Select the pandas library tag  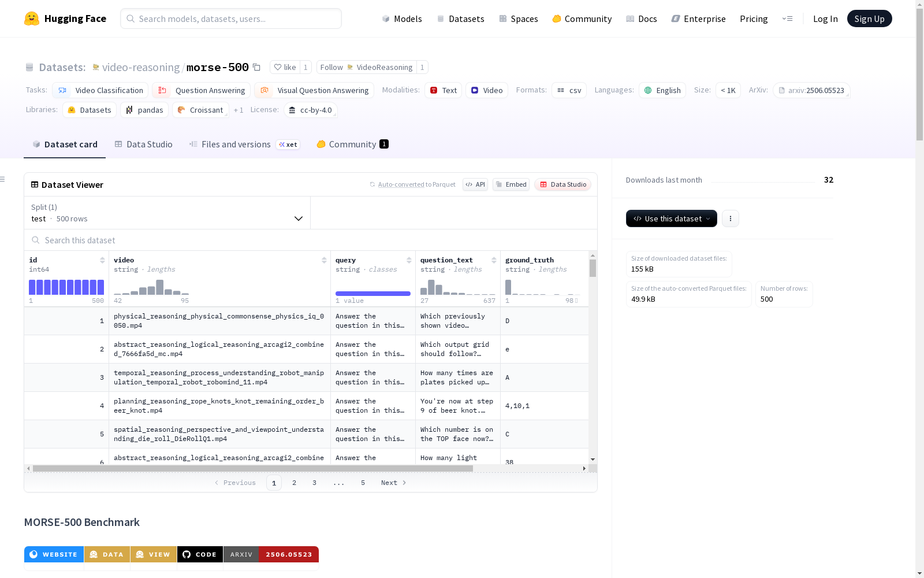(x=144, y=110)
